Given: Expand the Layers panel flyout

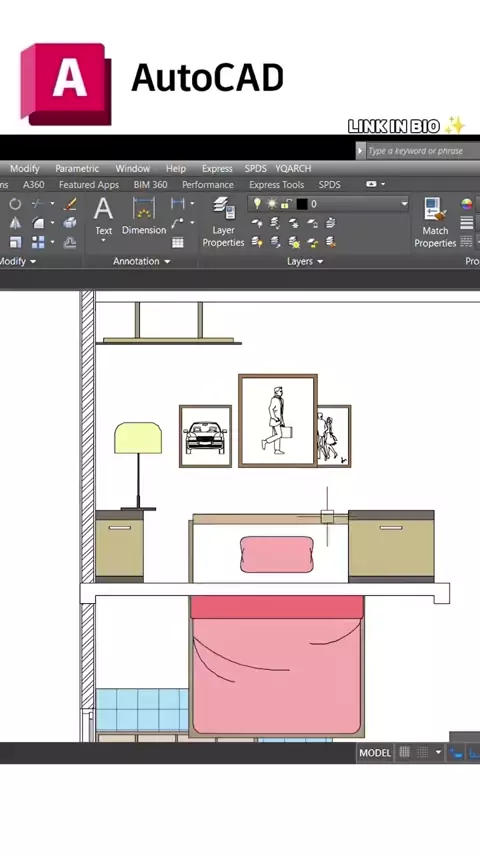Looking at the screenshot, I should [305, 261].
